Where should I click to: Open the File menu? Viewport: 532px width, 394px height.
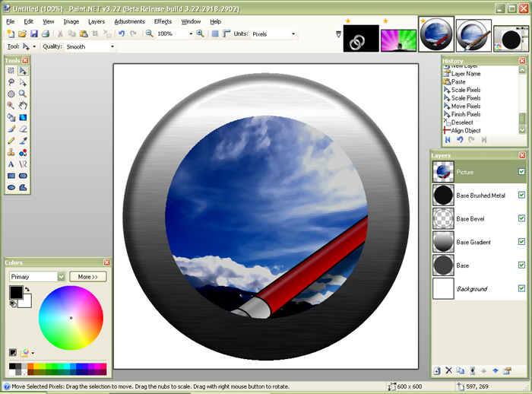(11, 22)
